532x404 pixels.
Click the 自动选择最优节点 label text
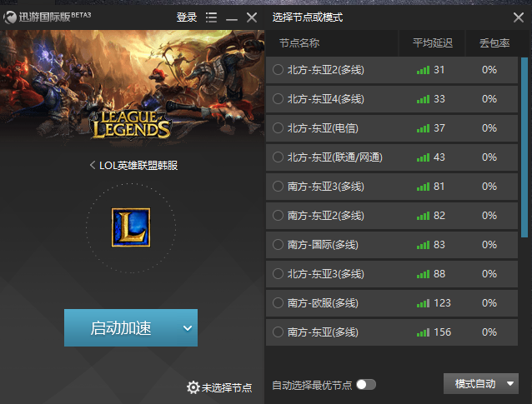pos(312,385)
